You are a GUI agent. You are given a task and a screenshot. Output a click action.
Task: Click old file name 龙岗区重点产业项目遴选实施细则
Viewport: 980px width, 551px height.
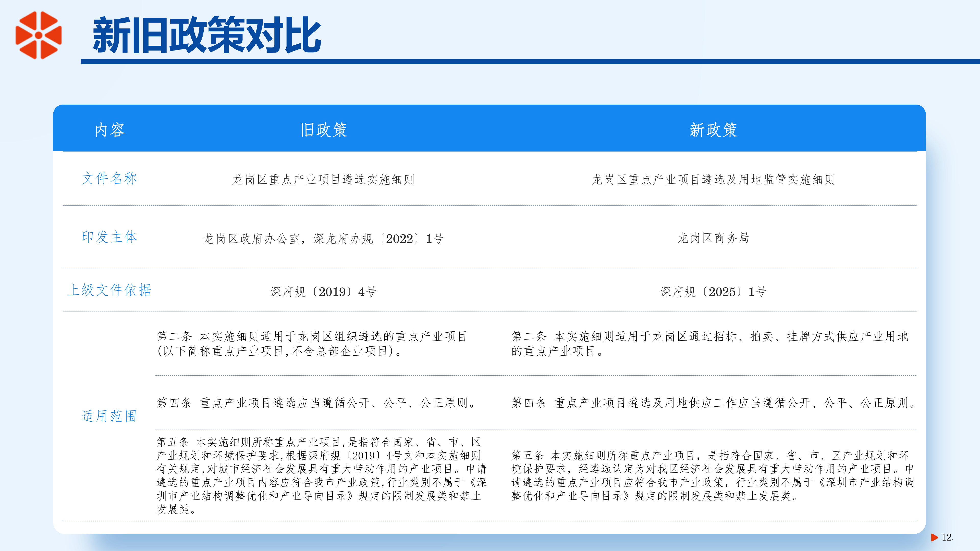323,180
